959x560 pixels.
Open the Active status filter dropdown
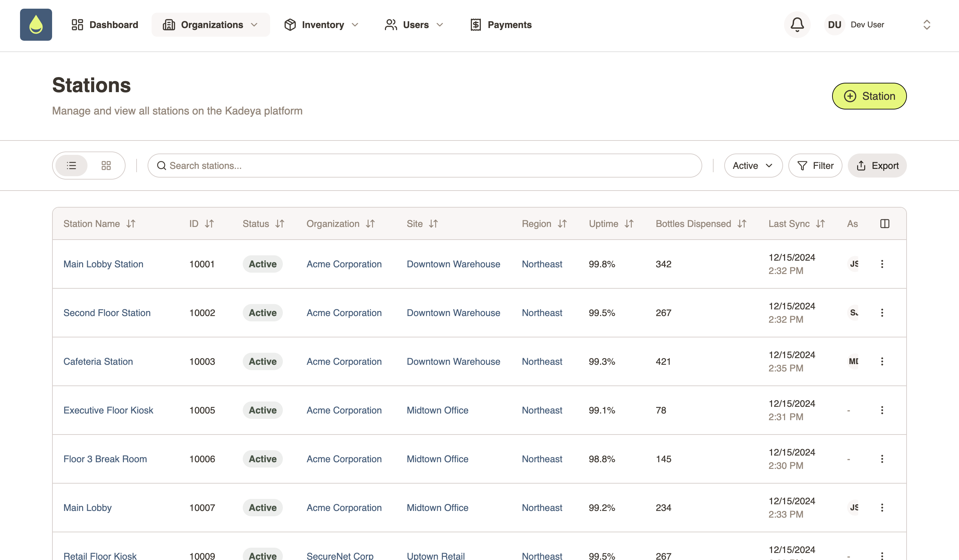coord(753,166)
